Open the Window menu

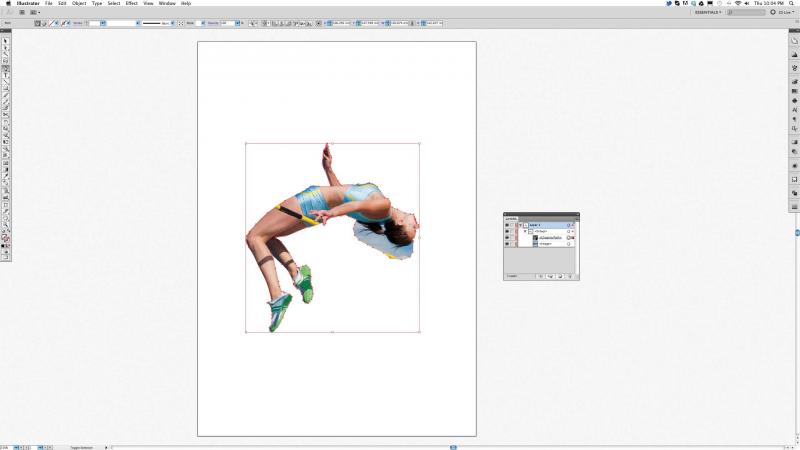tap(167, 3)
